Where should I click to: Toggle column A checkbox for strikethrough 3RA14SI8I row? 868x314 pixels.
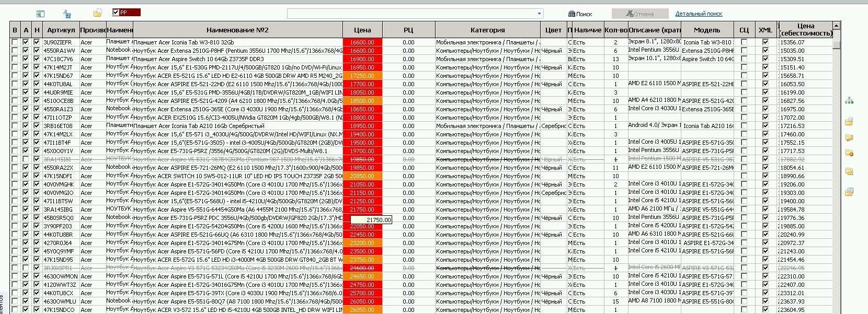25,159
